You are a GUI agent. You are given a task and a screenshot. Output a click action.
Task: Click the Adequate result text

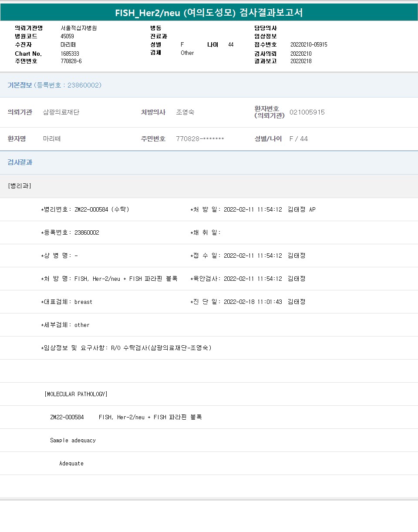71,464
